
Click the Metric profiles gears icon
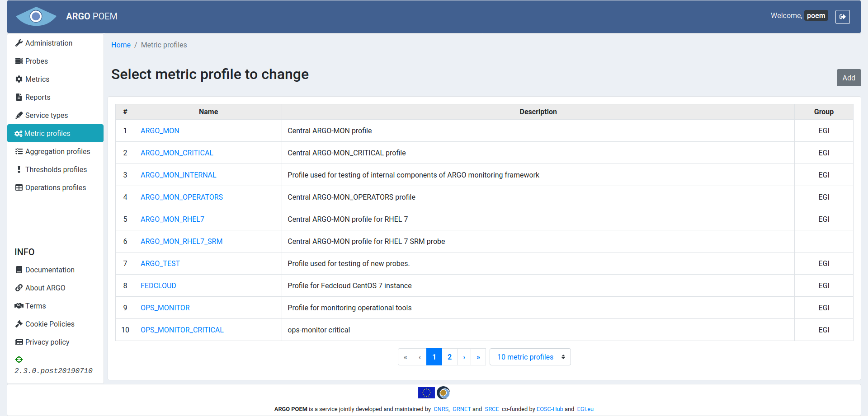point(19,134)
